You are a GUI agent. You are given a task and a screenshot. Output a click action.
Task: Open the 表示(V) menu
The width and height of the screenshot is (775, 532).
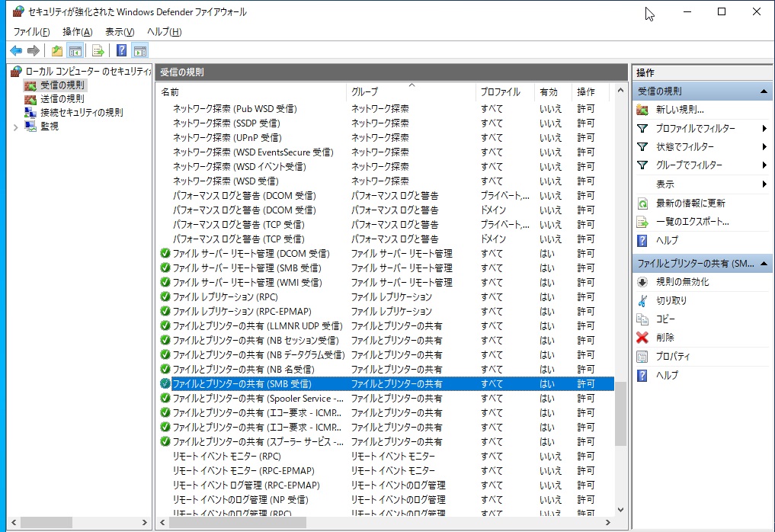120,32
